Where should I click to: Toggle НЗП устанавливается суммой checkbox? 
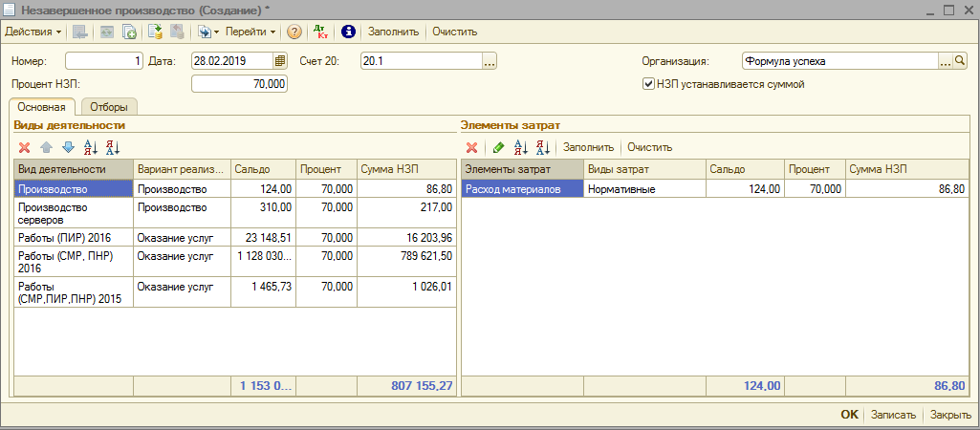coord(649,84)
